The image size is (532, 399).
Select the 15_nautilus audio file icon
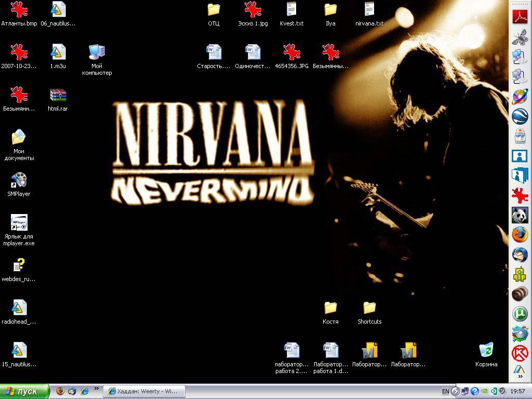tap(19, 355)
